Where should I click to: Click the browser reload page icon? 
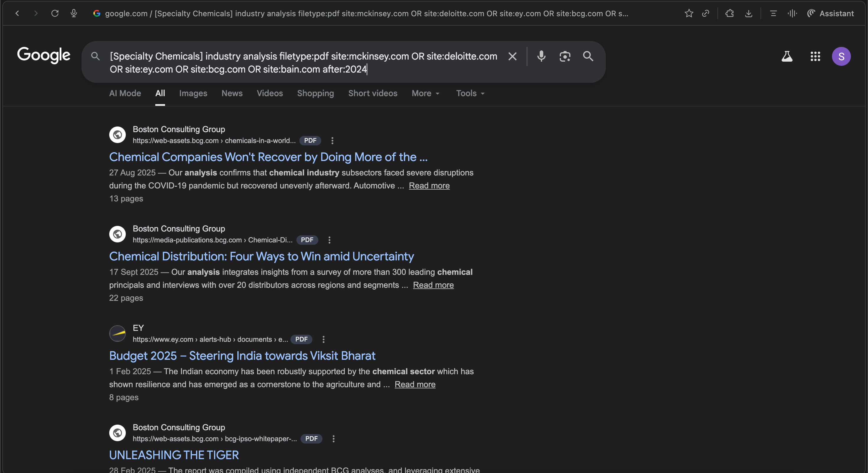coord(55,14)
